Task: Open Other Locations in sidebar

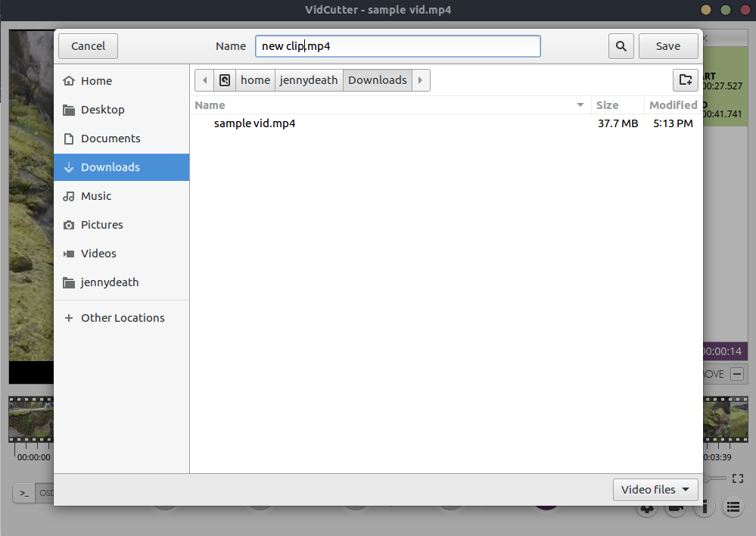Action: tap(123, 318)
